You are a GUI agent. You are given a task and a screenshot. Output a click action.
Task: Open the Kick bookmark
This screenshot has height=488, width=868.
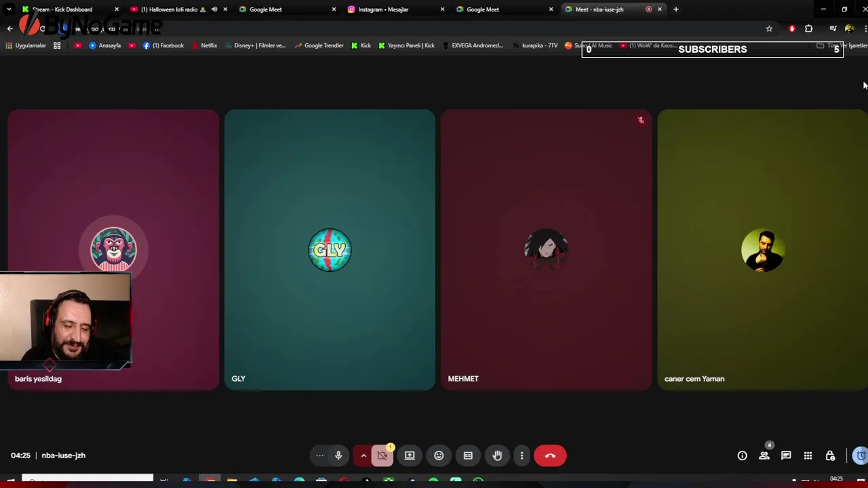pyautogui.click(x=361, y=45)
